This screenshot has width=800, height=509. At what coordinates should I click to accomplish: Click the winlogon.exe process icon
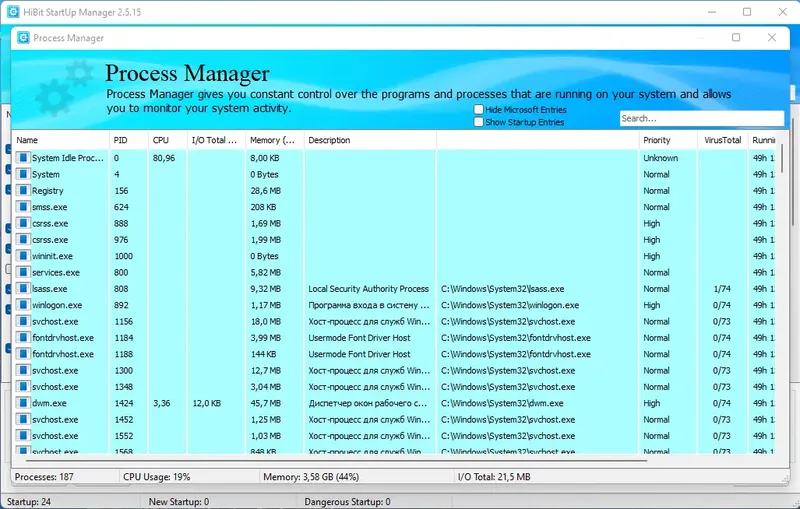pos(22,304)
